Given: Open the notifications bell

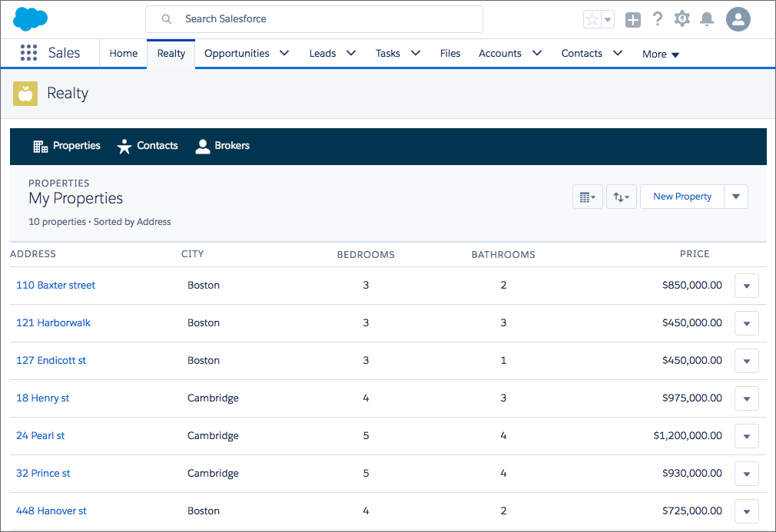Looking at the screenshot, I should [707, 19].
